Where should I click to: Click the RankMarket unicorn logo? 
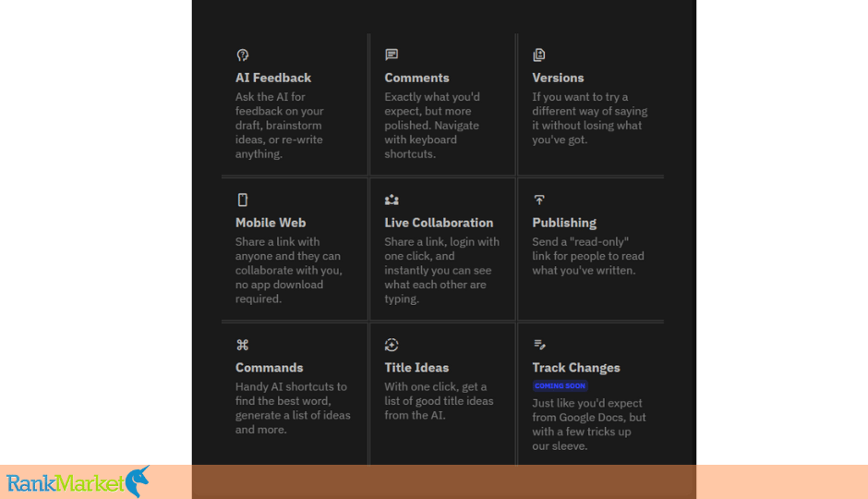point(78,481)
